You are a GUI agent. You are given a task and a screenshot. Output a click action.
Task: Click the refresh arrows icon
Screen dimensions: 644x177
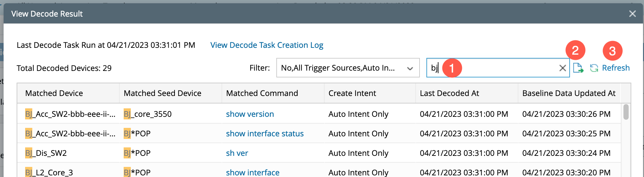coord(594,68)
